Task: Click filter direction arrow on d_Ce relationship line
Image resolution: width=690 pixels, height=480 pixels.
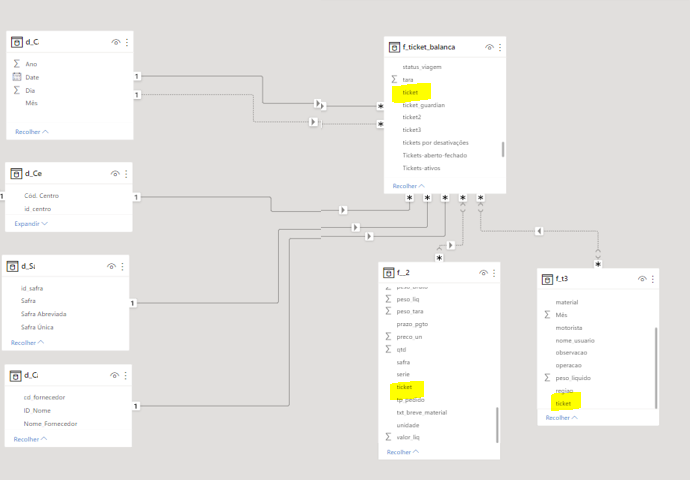Action: 343,210
